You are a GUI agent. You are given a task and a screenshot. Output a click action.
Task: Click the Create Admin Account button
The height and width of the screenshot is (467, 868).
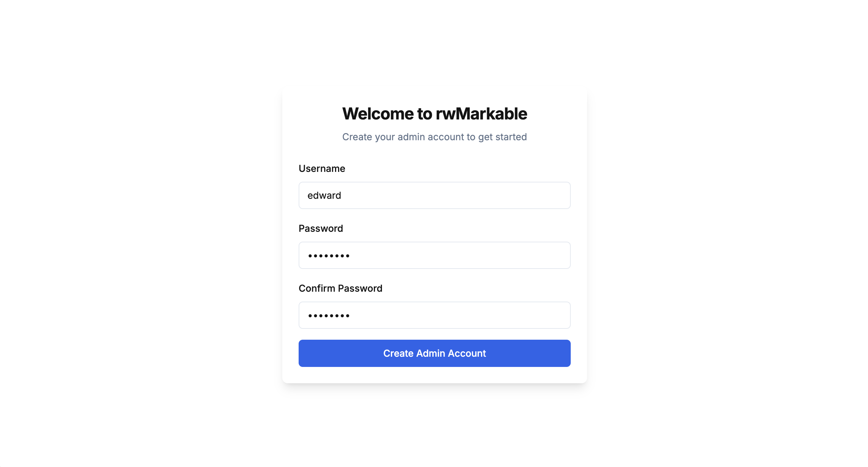point(434,353)
